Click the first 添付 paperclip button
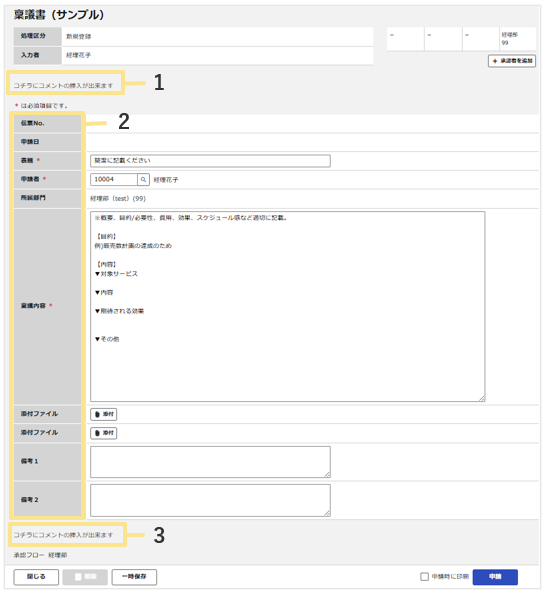This screenshot has width=544, height=591. click(x=104, y=414)
